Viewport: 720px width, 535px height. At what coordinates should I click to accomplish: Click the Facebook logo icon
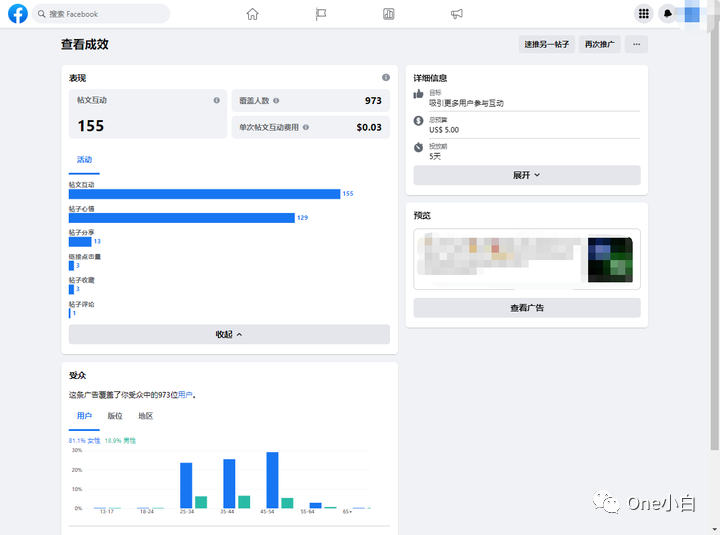(18, 14)
